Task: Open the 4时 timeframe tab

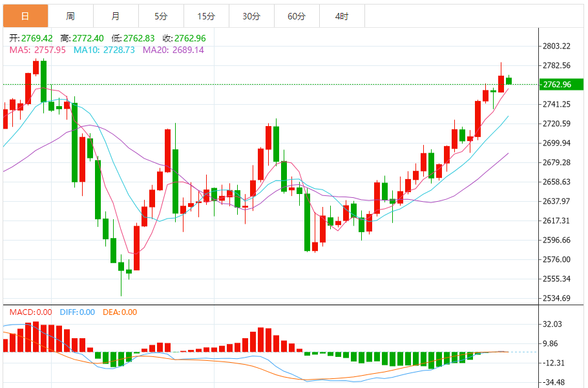Action: 342,16
